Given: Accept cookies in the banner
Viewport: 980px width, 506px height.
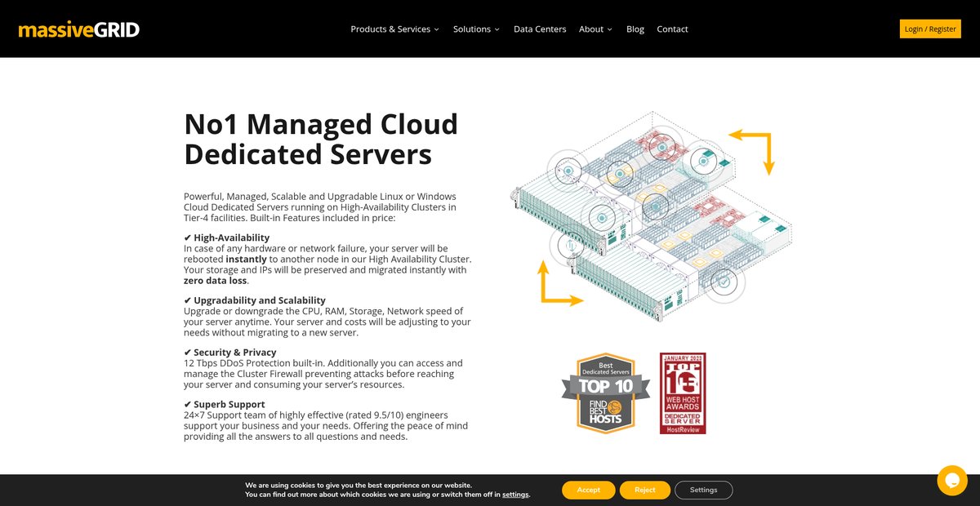Looking at the screenshot, I should pyautogui.click(x=588, y=490).
